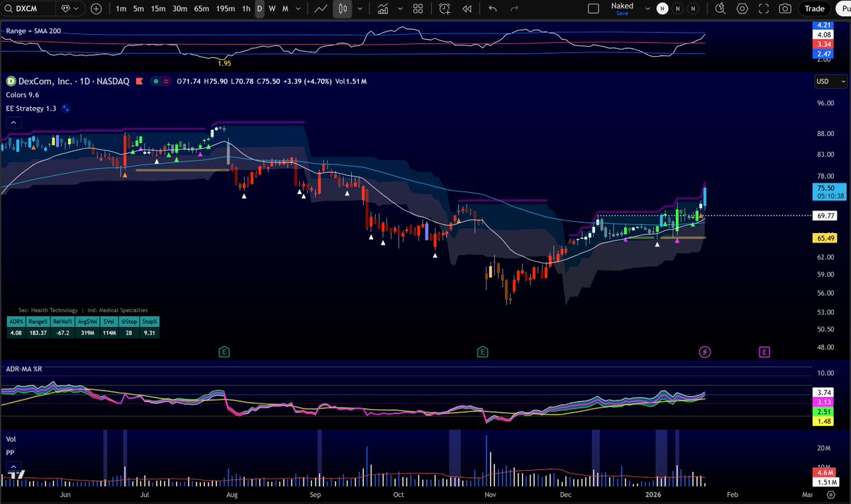Select the daily D interval
Image resolution: width=851 pixels, height=504 pixels.
tap(260, 9)
